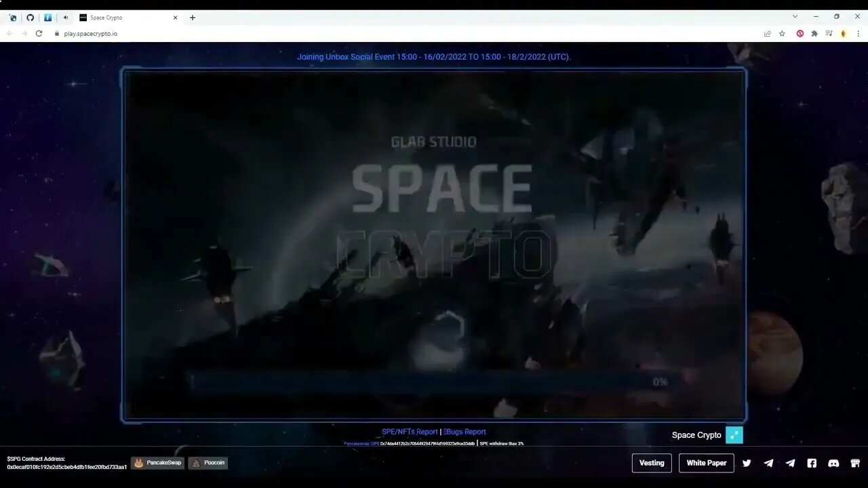Select the Space Crypto browser tab

[x=128, y=18]
